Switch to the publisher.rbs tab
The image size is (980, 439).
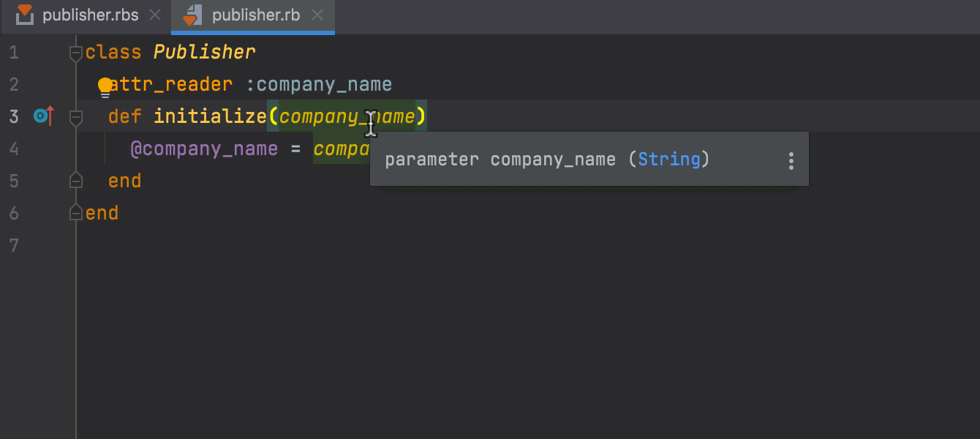(90, 15)
